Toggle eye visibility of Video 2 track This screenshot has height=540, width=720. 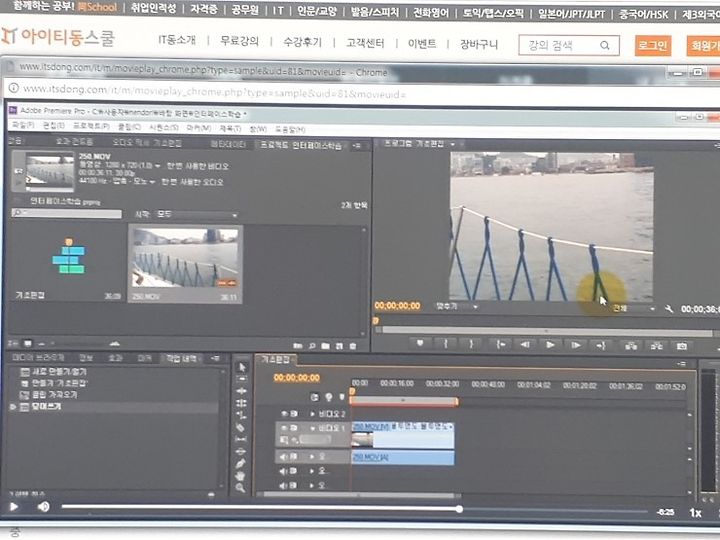(284, 414)
